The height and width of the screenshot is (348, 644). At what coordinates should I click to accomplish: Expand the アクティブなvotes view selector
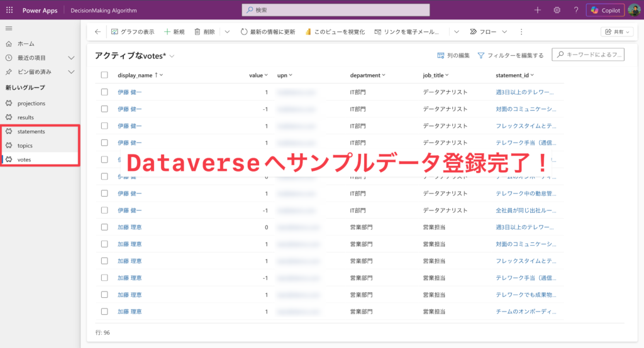[x=172, y=56]
